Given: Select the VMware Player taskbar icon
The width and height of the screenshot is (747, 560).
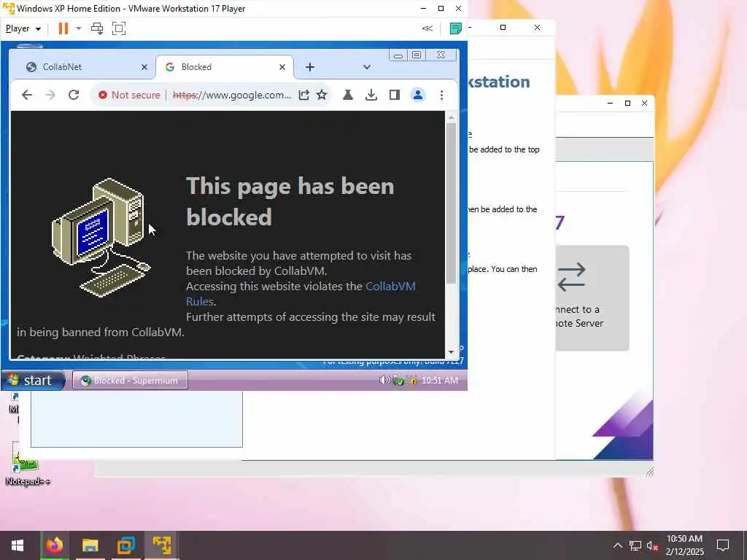Looking at the screenshot, I should (x=162, y=545).
